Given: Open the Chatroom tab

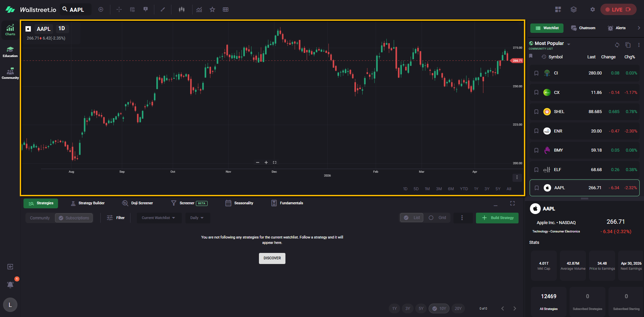Looking at the screenshot, I should 583,28.
